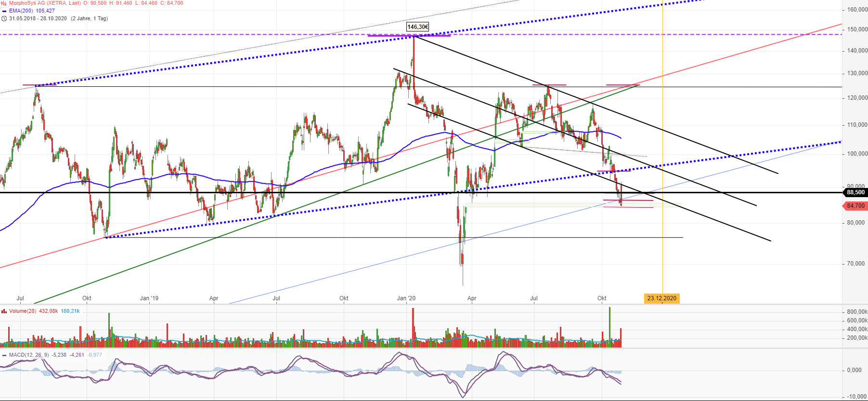Click the 400,00k volume axis label
Screen dimensions: 868x401
[x=857, y=329]
